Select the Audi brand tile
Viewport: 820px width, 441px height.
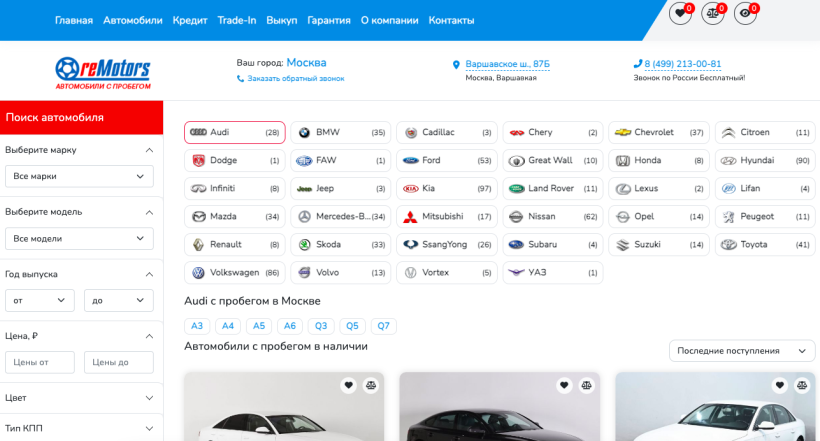click(235, 132)
